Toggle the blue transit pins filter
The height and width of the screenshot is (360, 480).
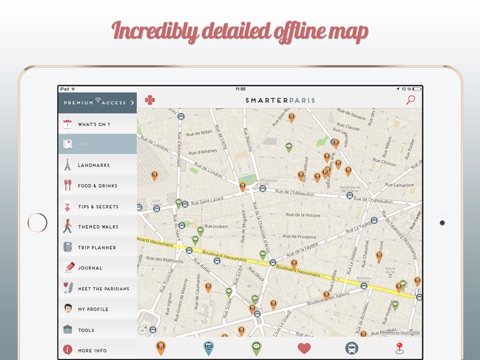(209, 348)
